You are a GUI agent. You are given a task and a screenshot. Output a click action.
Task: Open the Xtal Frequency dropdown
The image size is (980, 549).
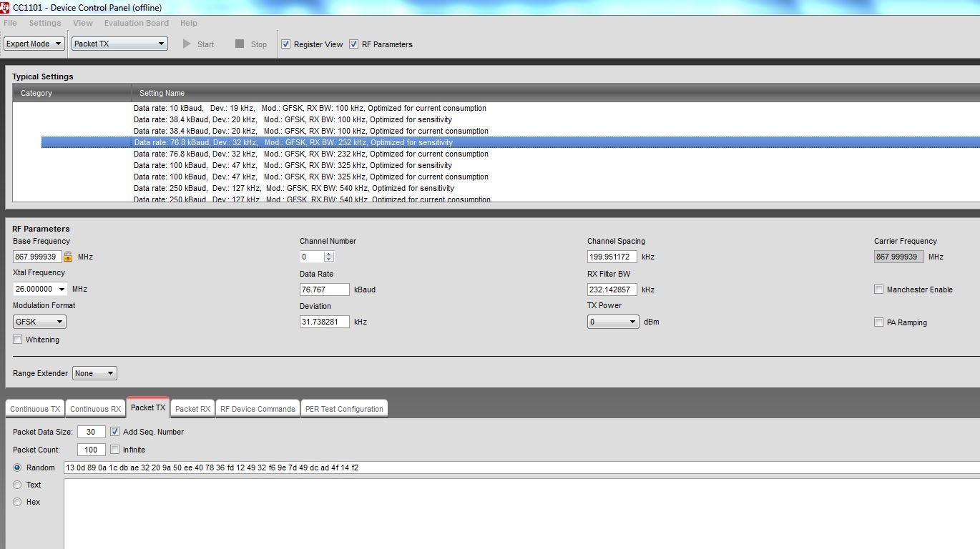40,289
